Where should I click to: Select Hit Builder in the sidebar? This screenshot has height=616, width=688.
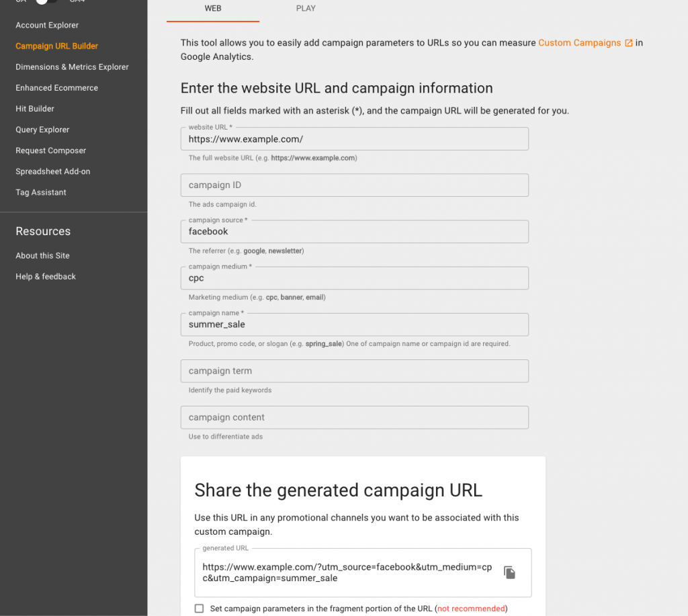[35, 108]
